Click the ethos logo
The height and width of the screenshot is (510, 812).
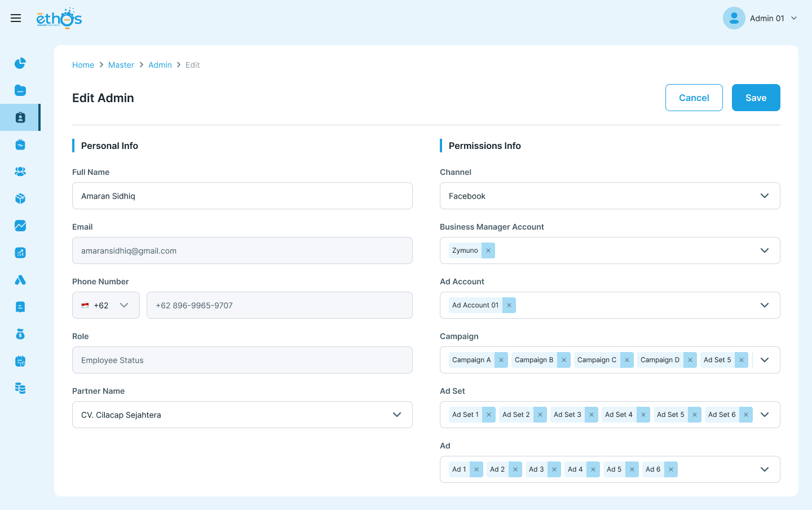click(x=59, y=18)
